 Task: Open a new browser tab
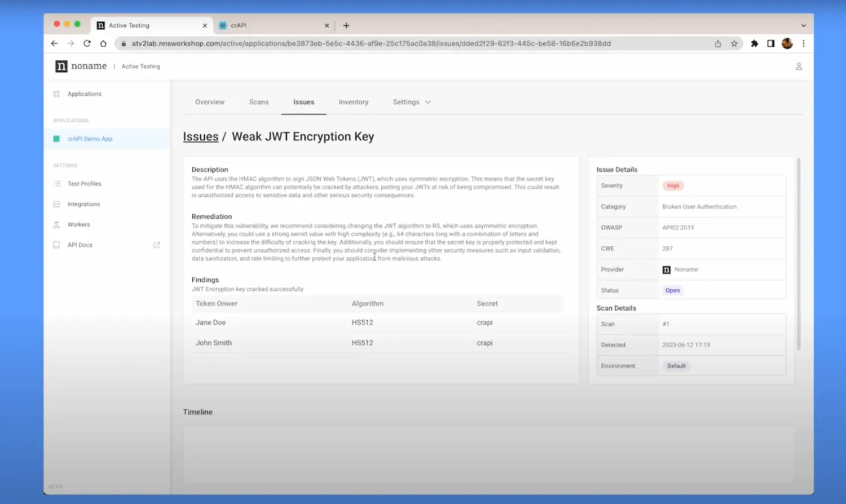point(346,25)
